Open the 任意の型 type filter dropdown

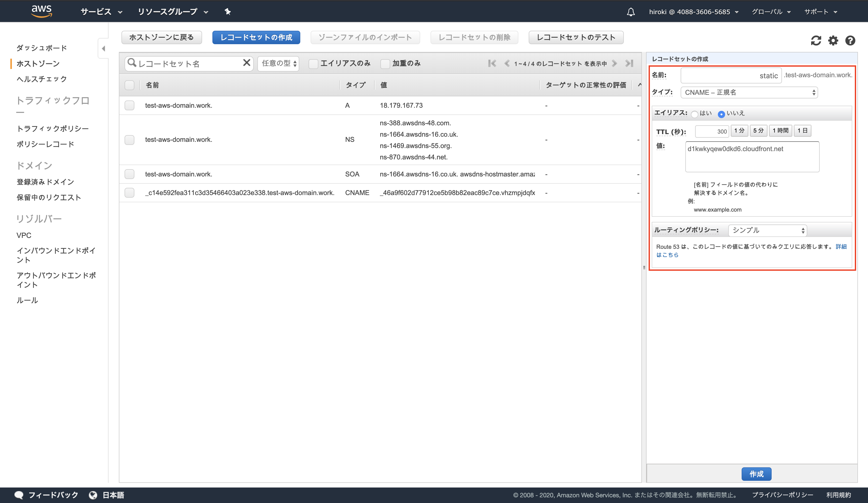[278, 63]
